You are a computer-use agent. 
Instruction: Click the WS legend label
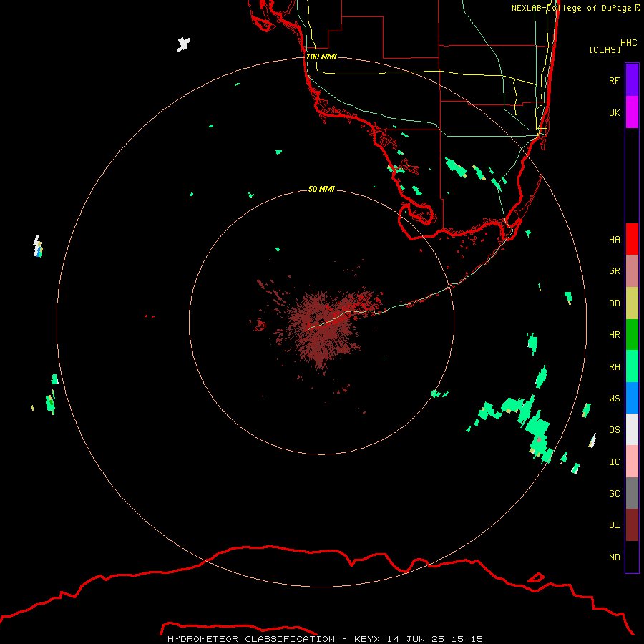[x=614, y=399]
